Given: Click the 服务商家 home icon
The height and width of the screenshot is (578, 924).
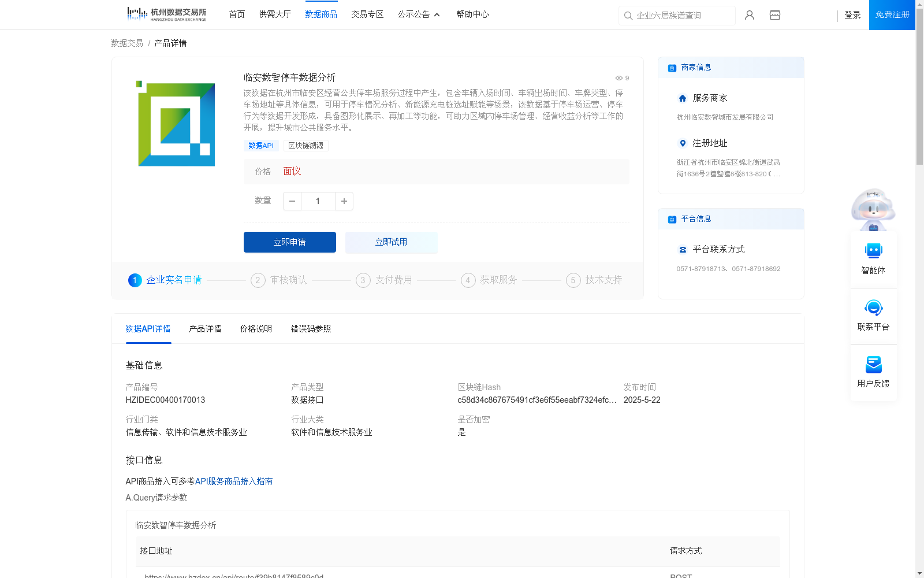Looking at the screenshot, I should pos(683,98).
